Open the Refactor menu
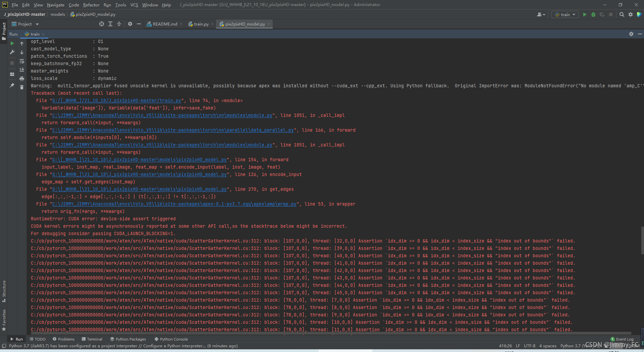The width and height of the screenshot is (644, 352). pyautogui.click(x=91, y=5)
